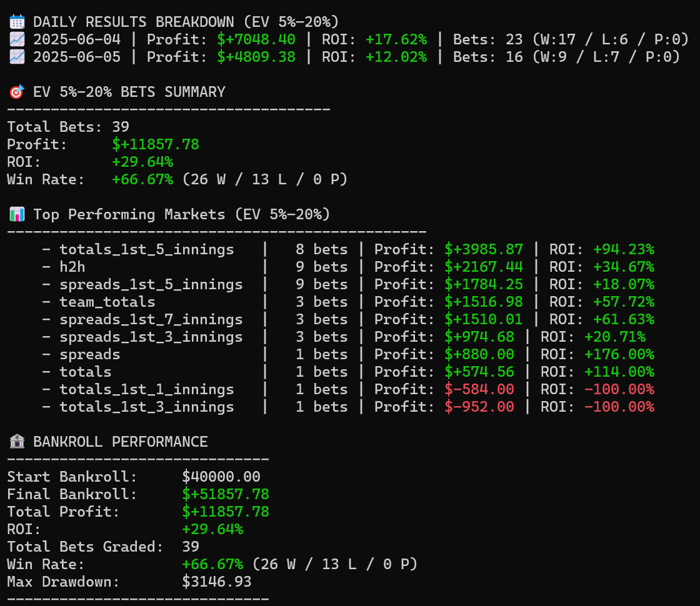This screenshot has width=700, height=606.
Task: Click totals_1st_5_innings market name
Action: pos(147,249)
